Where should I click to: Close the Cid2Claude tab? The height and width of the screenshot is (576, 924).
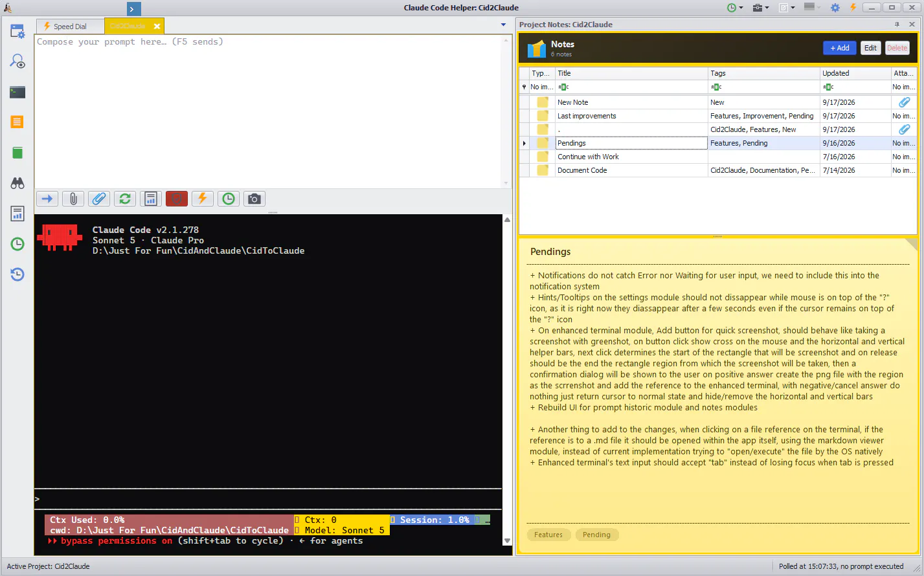click(157, 27)
